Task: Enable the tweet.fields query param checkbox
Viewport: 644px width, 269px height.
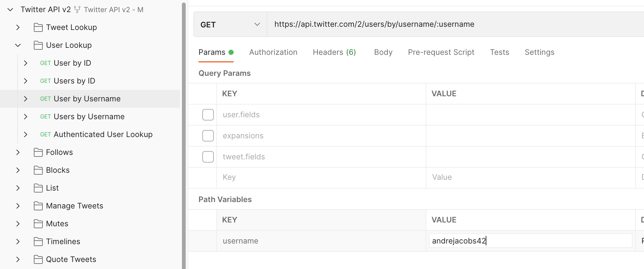Action: click(x=208, y=157)
